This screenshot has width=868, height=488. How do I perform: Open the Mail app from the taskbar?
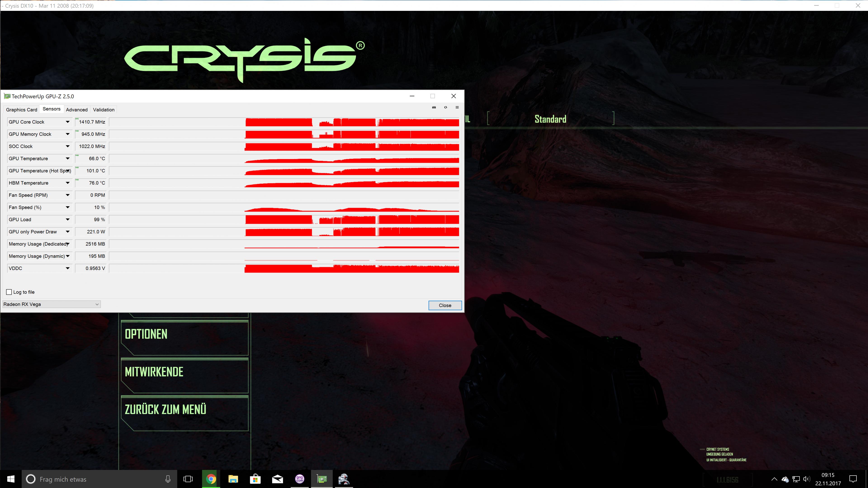pyautogui.click(x=277, y=479)
